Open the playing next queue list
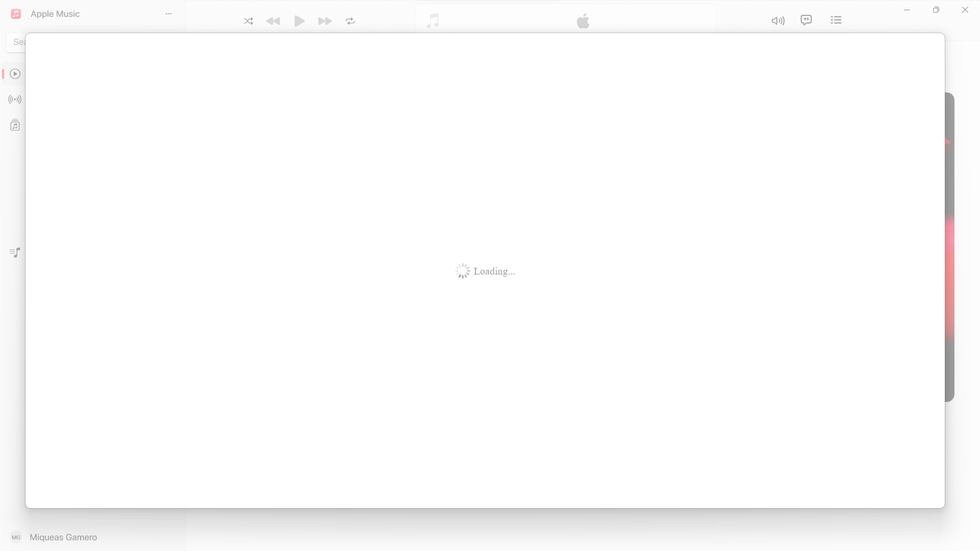The width and height of the screenshot is (980, 551). (x=836, y=20)
